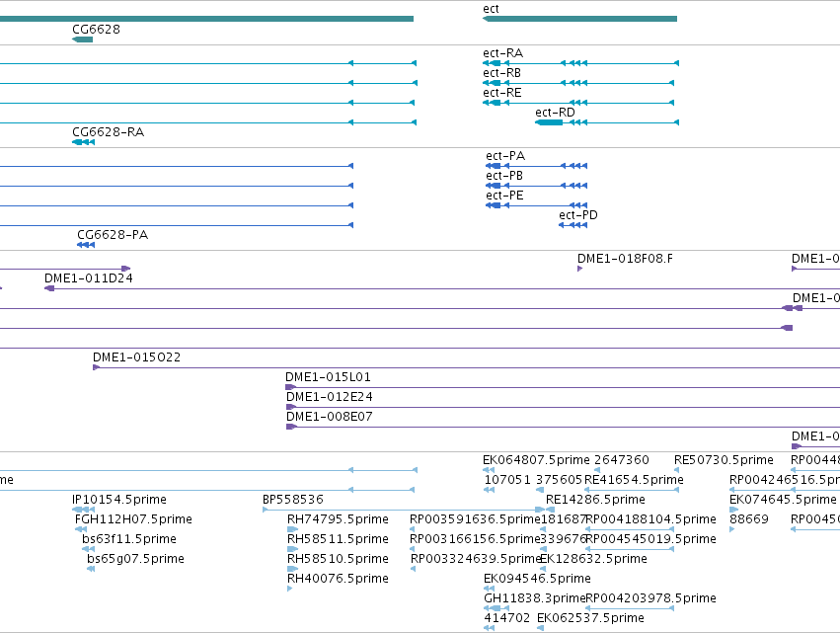
Task: Click the RE14286.5prime EST label
Action: 595,500
